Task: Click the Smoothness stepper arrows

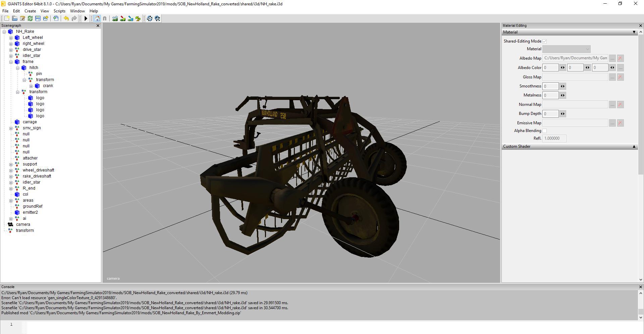Action: tap(562, 86)
